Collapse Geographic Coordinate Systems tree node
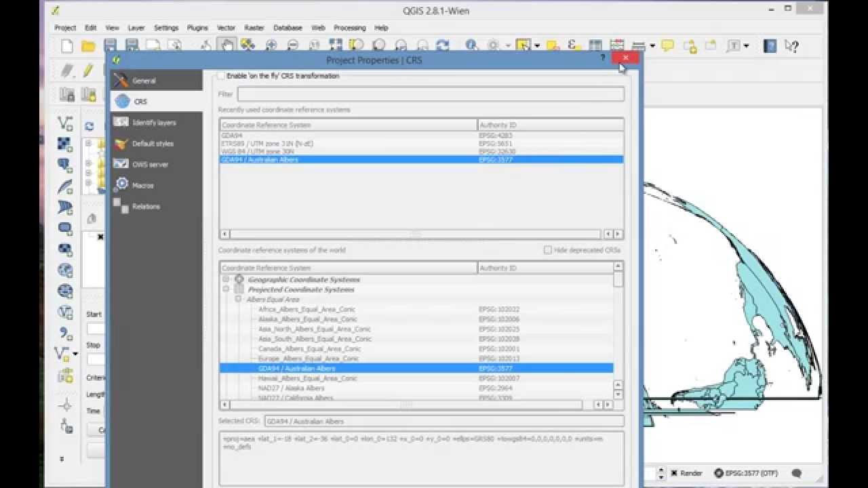Screen dimensions: 868x488 [x=226, y=279]
